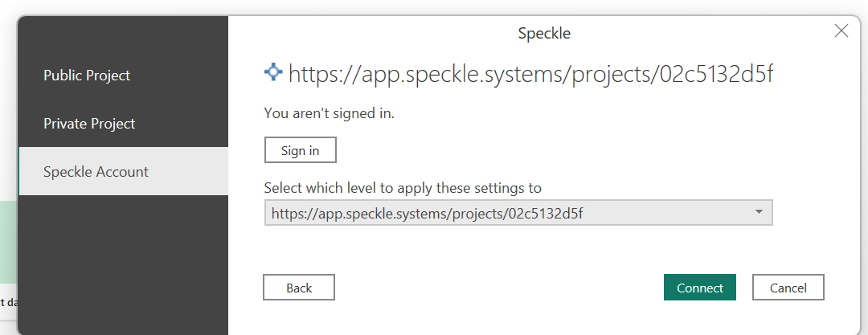Expand the level dropdown arrow
868x335 pixels.
759,213
